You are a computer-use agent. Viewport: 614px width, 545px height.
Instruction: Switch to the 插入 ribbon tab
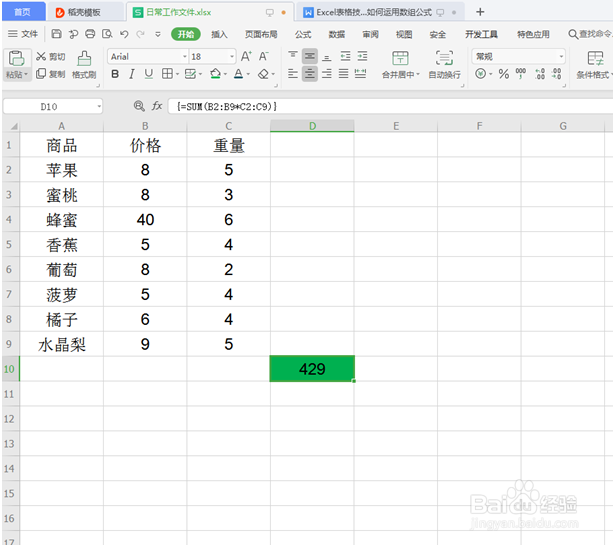[219, 34]
